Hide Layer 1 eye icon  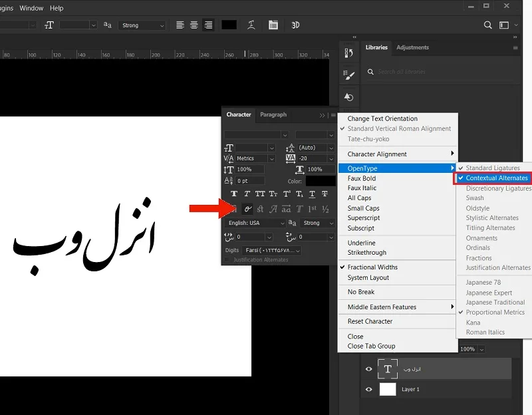(369, 389)
